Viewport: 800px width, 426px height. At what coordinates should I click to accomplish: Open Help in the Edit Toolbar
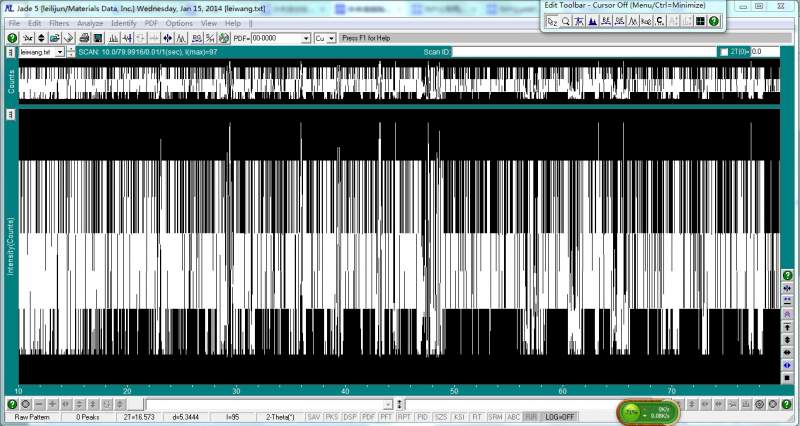(714, 21)
